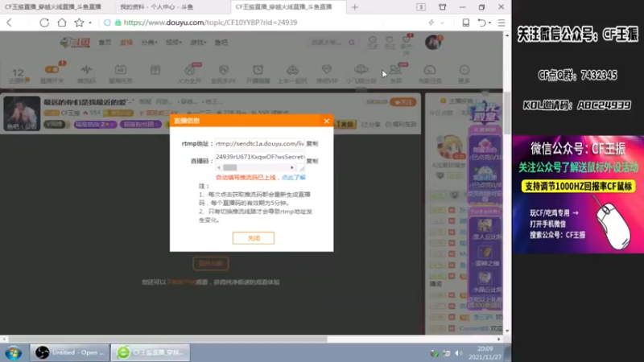Viewport: 644px width, 362px height.
Task: Open the user avatar in the header
Action: point(432,43)
